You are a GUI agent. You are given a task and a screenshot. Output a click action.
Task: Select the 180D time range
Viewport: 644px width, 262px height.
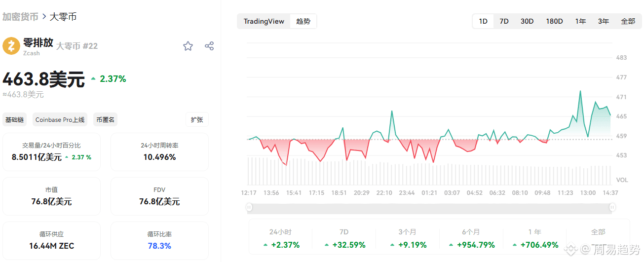click(x=554, y=21)
